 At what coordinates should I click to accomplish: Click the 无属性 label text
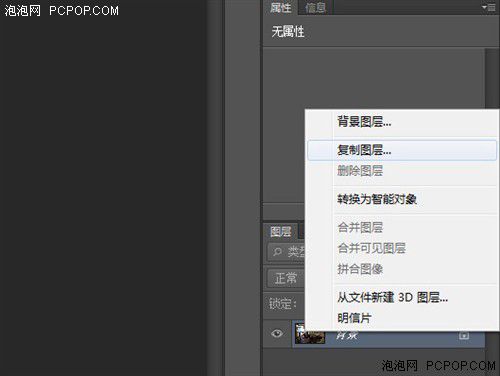[288, 32]
